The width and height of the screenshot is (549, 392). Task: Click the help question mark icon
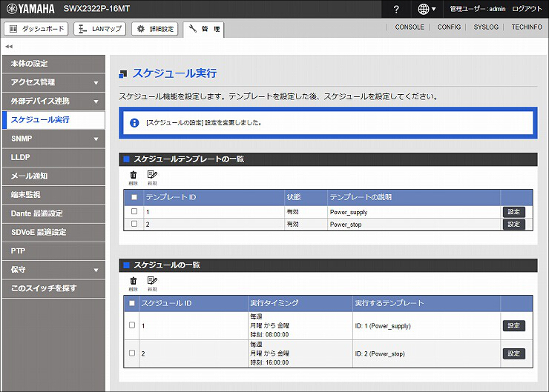tap(396, 9)
